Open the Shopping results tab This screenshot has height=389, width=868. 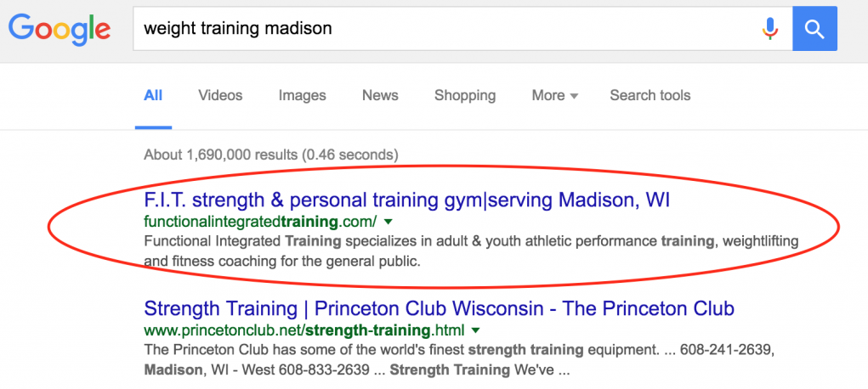(465, 95)
